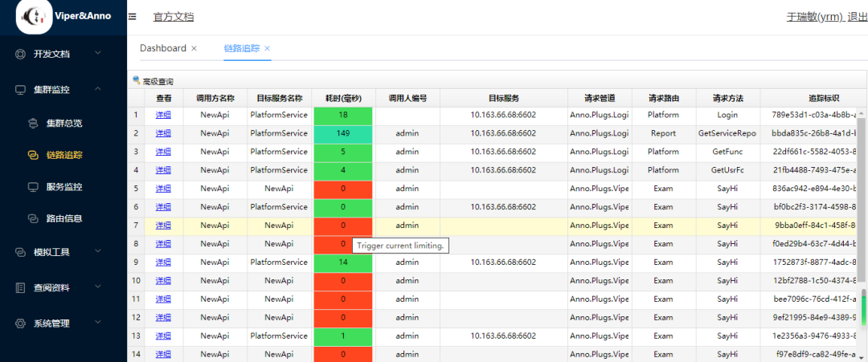Image resolution: width=868 pixels, height=362 pixels.
Task: Open 详细 link in row 1
Action: [162, 115]
